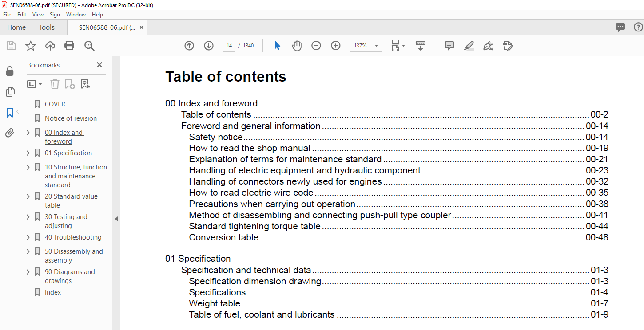Go to previous page arrow

point(189,46)
